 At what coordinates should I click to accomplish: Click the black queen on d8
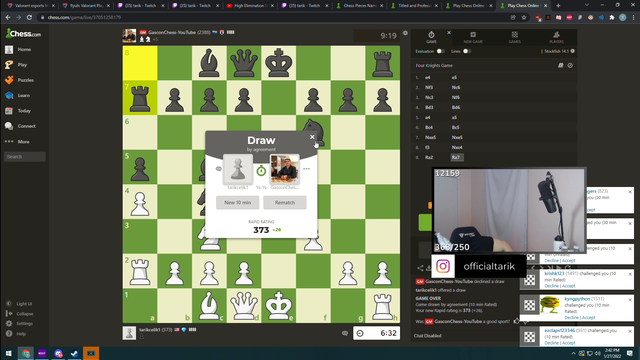(x=244, y=63)
